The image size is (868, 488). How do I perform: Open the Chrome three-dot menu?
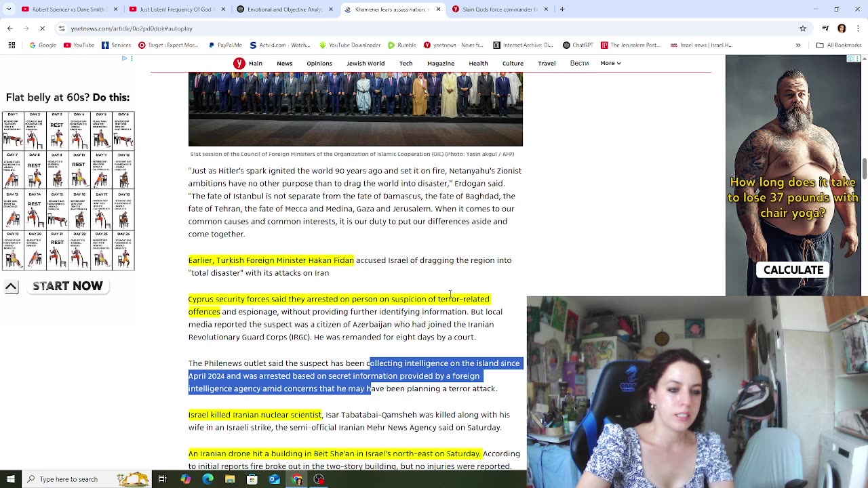coord(858,28)
